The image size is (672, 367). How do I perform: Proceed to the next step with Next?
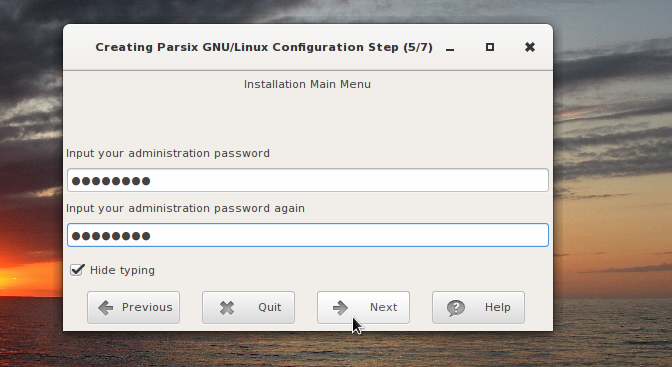(x=363, y=307)
